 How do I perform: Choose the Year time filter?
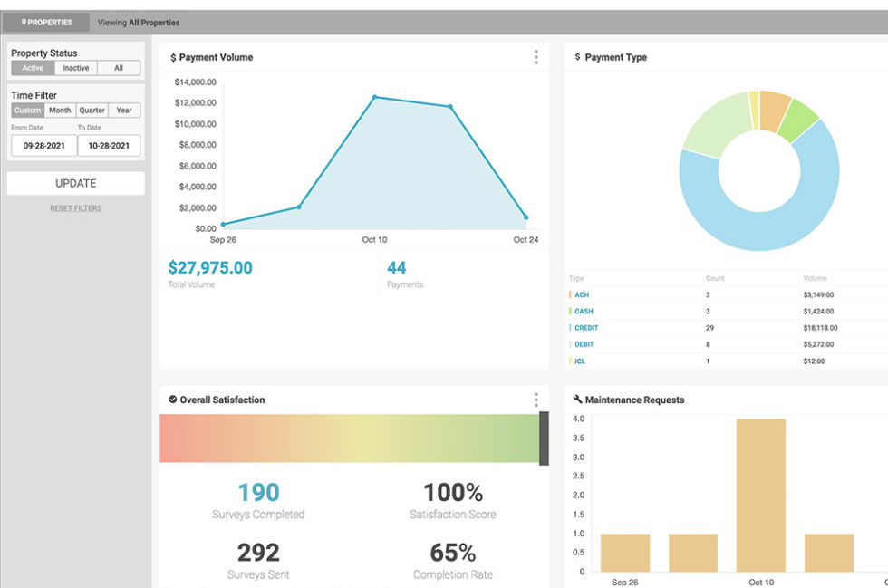(124, 111)
